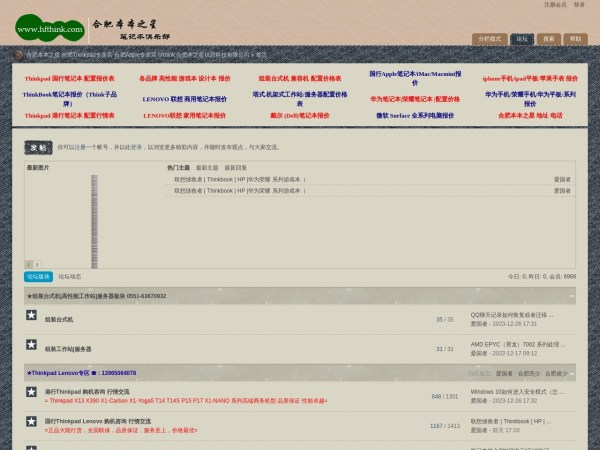
Task: Open 塔式 机架式工作站/服务器配置价格表 link
Action: click(x=300, y=99)
